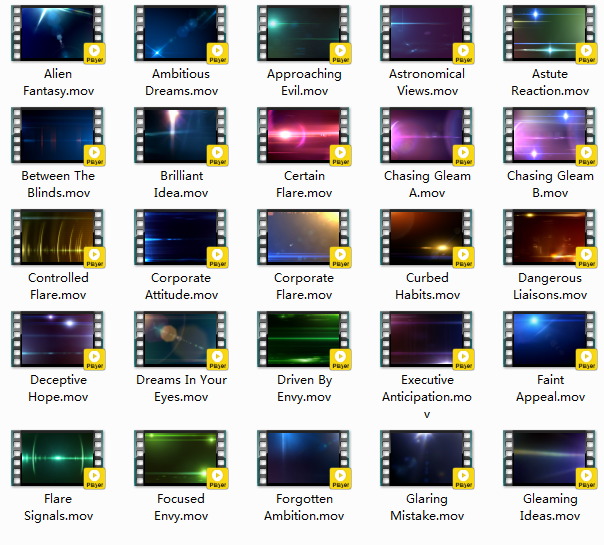Select the Chasing Gleam B.mov icon

pyautogui.click(x=550, y=135)
